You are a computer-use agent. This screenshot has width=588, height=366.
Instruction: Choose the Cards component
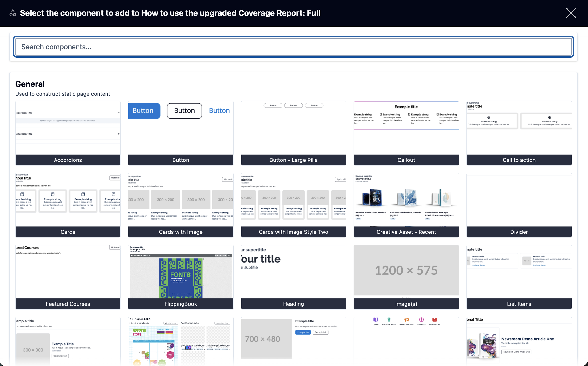(x=68, y=205)
